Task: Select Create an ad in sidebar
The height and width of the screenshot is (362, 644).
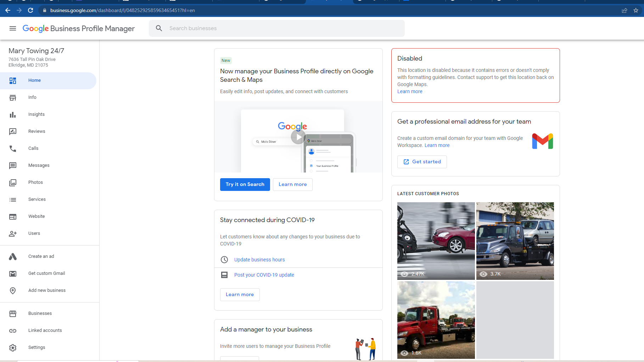Action: [x=48, y=256]
